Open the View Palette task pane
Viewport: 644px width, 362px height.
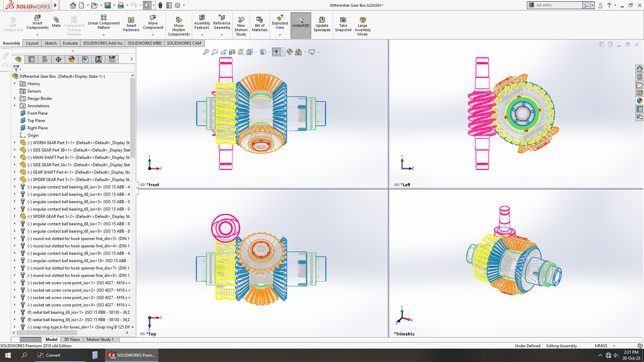point(640,93)
